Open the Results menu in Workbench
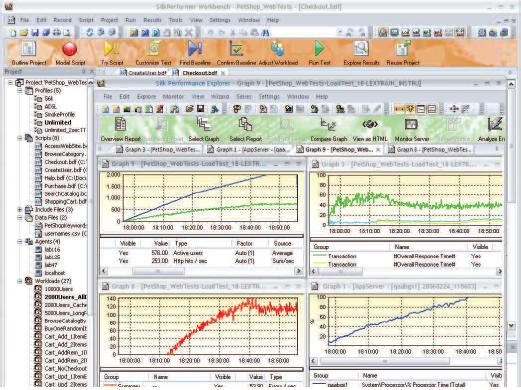Screen dimensions: 521x390 [x=152, y=20]
